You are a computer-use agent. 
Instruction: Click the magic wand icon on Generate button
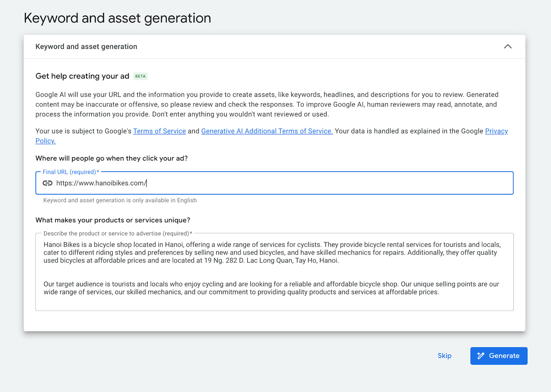[x=481, y=356]
